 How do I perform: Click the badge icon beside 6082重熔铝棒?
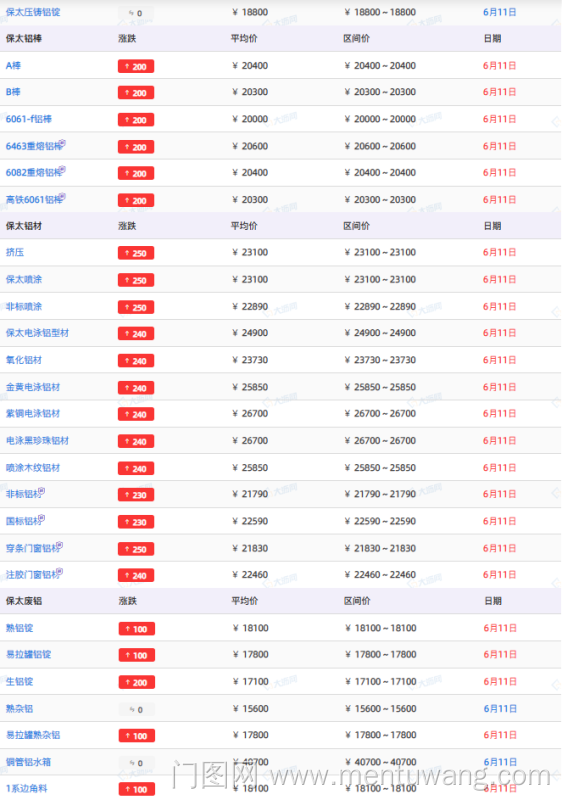coord(62,170)
